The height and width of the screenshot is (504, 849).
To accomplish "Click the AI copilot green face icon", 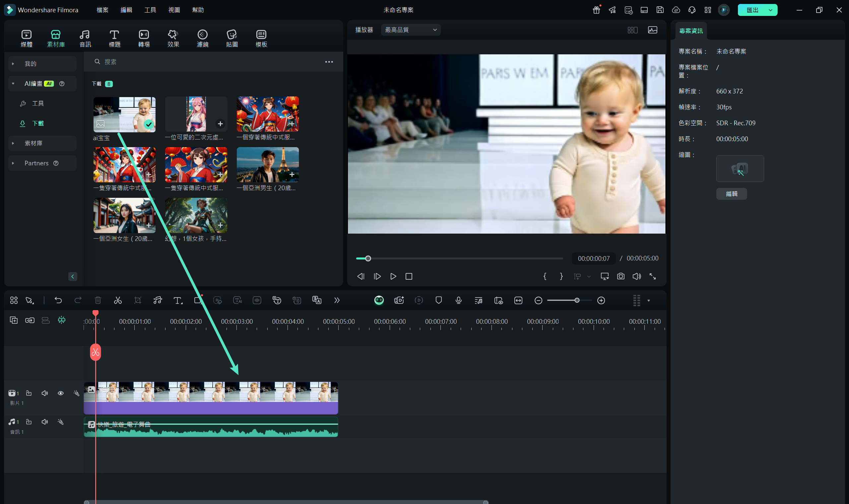I will pyautogui.click(x=379, y=301).
